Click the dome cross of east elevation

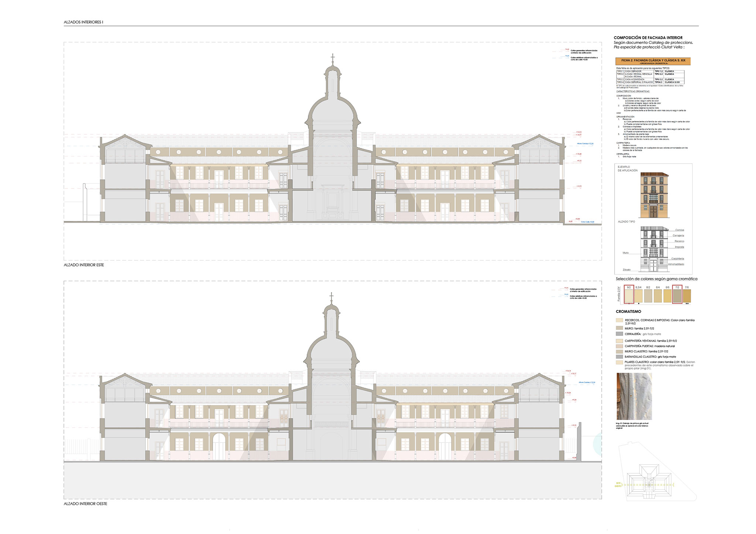click(x=333, y=58)
